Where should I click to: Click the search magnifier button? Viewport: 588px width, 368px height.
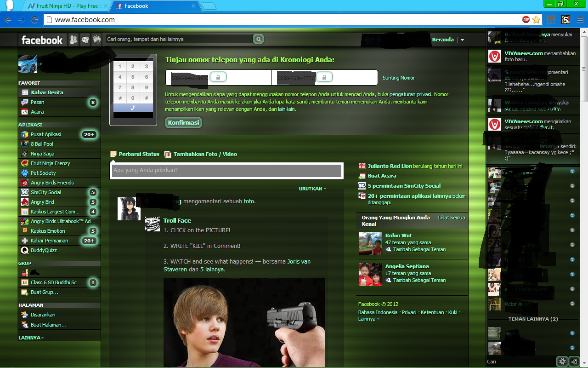point(259,40)
